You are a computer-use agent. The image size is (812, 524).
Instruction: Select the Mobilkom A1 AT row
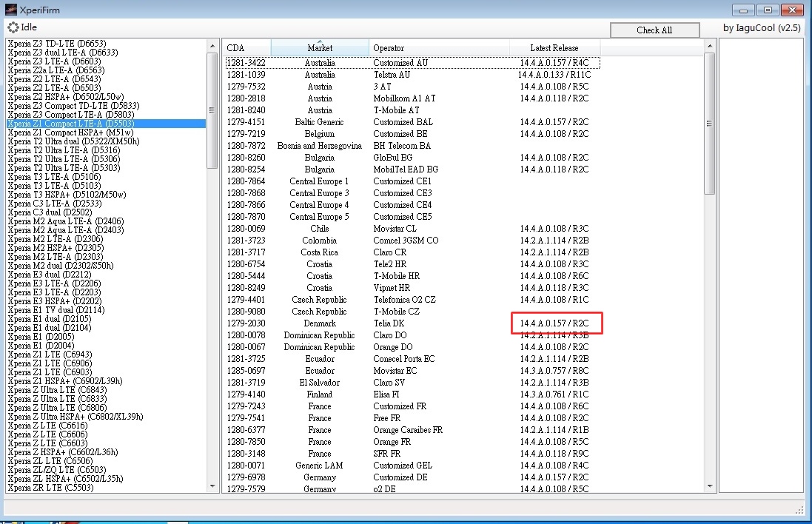point(412,98)
